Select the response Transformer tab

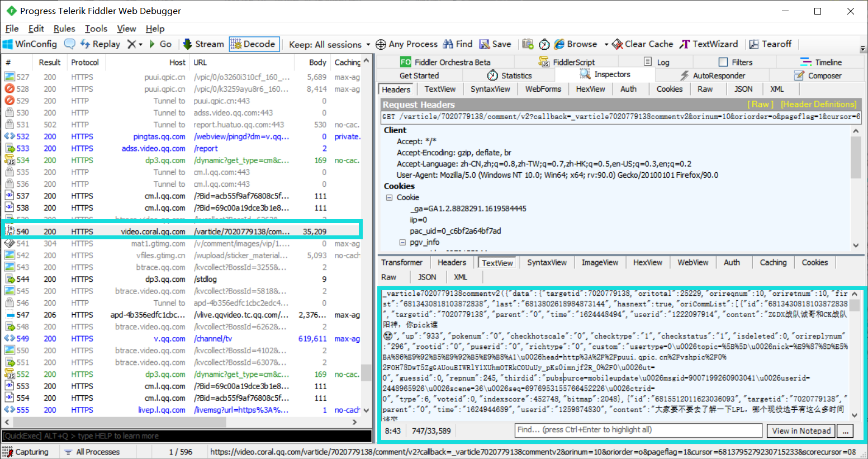402,262
